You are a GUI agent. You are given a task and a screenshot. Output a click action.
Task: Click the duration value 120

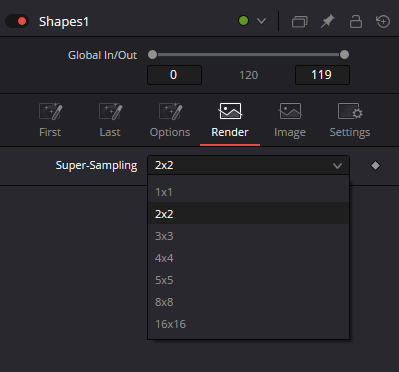click(x=249, y=75)
